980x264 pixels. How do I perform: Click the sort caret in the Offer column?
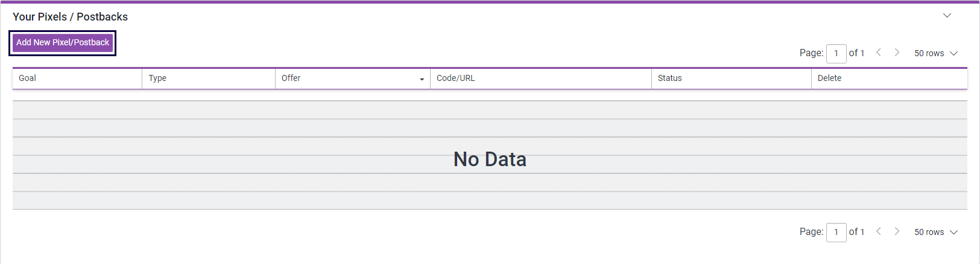(x=422, y=79)
